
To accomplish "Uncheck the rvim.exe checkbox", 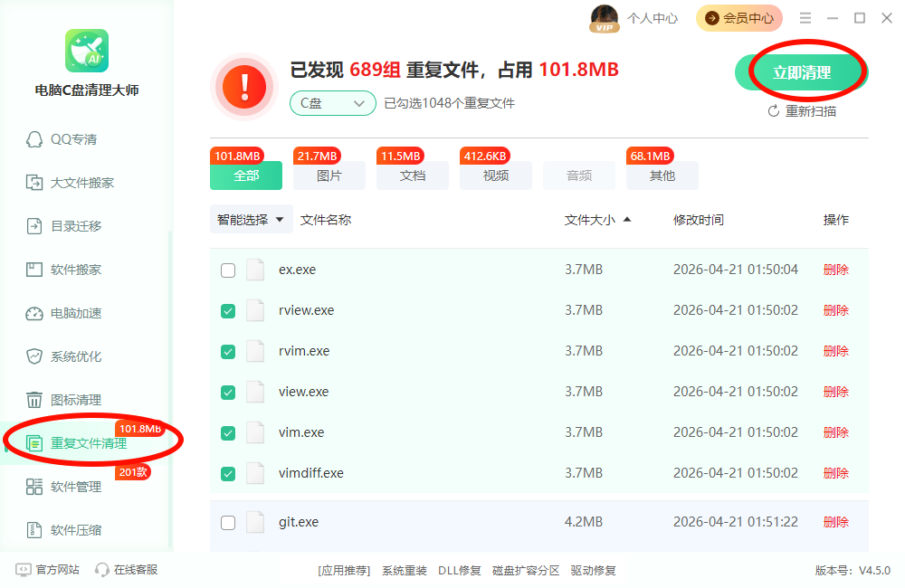I will click(228, 351).
